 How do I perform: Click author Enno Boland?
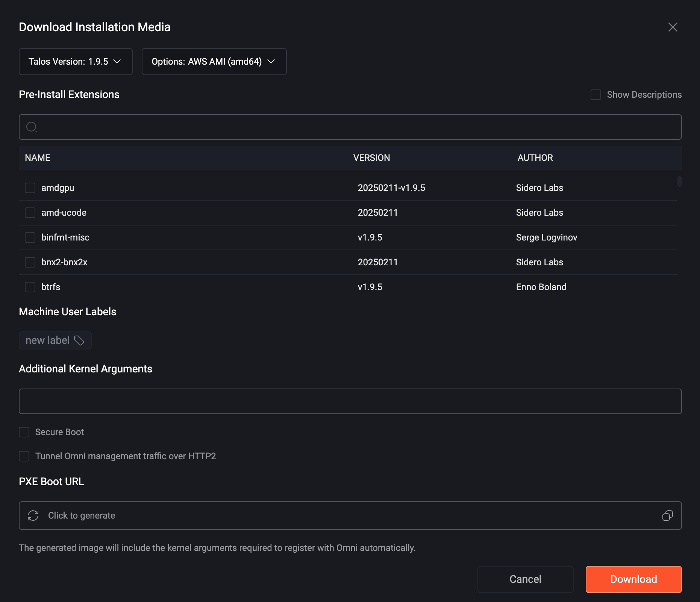click(541, 287)
